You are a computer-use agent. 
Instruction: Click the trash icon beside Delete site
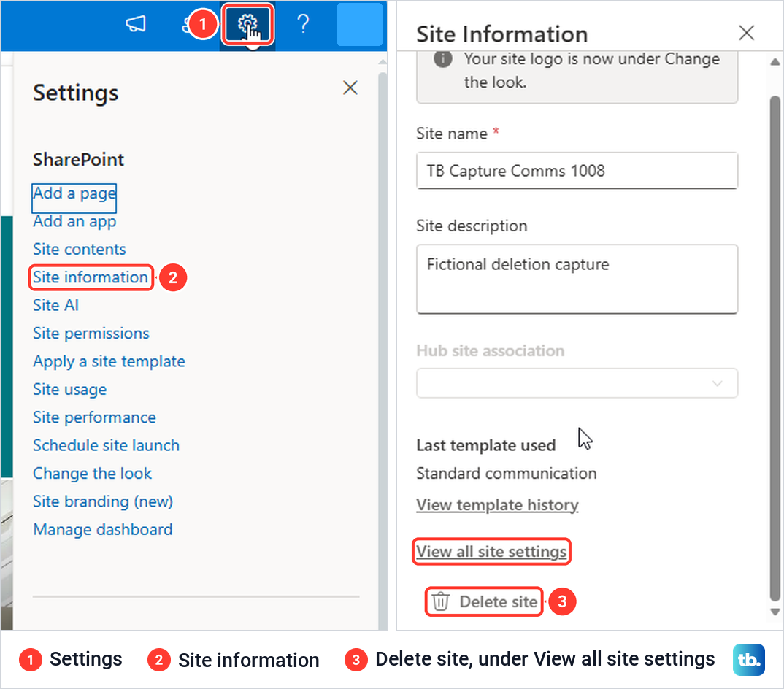440,601
